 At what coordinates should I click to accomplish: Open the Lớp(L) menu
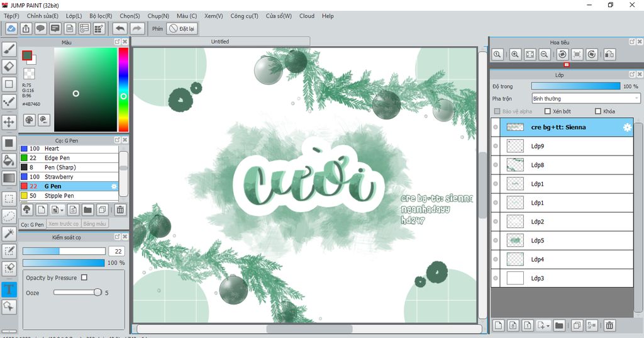pyautogui.click(x=74, y=16)
